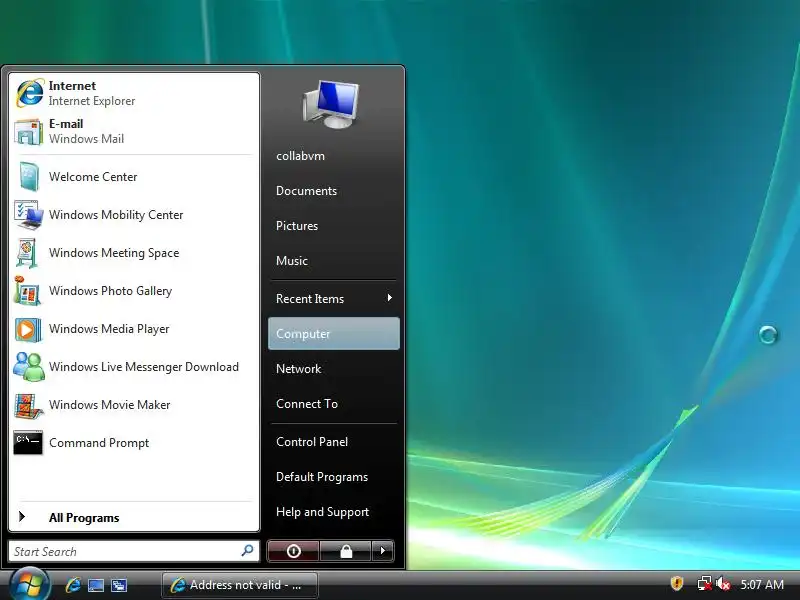Click the search magnifier icon
The image size is (800, 600).
point(247,551)
